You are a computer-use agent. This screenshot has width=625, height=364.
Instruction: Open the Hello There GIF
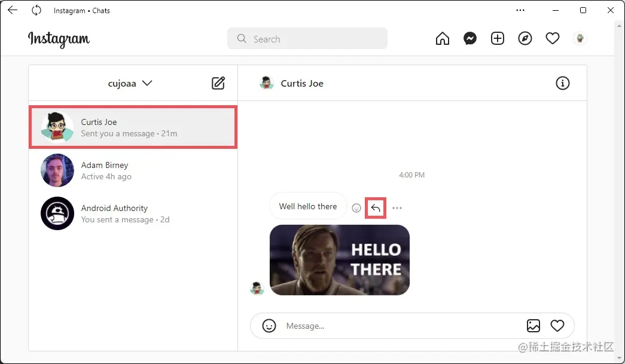tap(340, 260)
